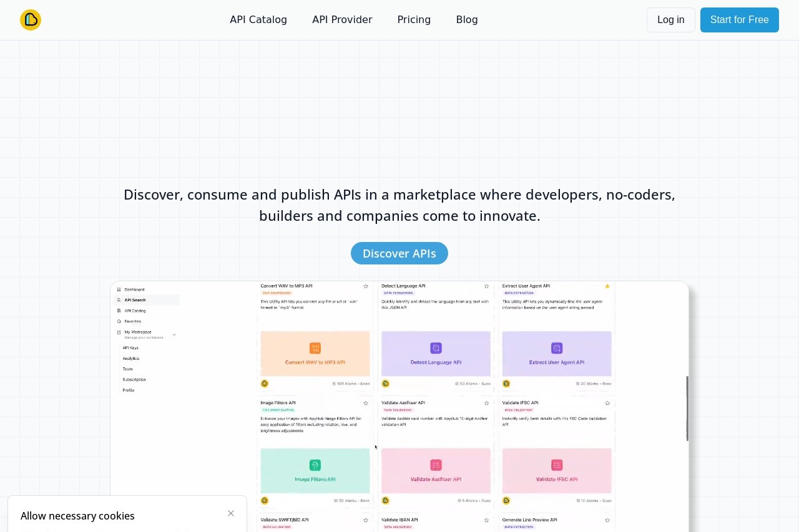Click ApyHub badge on Convert WAV card

click(265, 384)
